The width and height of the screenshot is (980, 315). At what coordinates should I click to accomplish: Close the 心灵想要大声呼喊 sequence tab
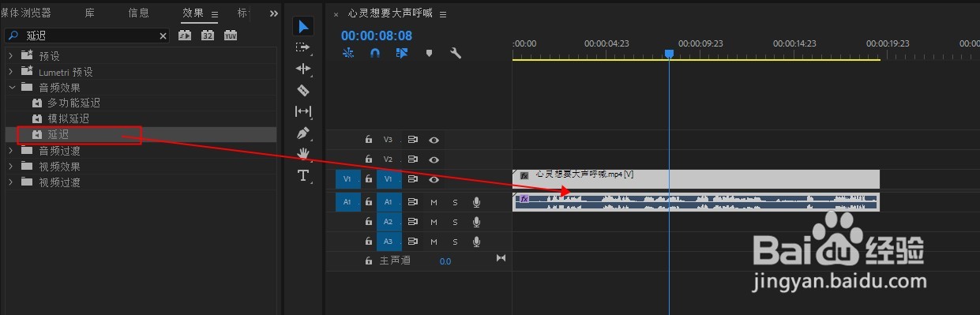[336, 14]
